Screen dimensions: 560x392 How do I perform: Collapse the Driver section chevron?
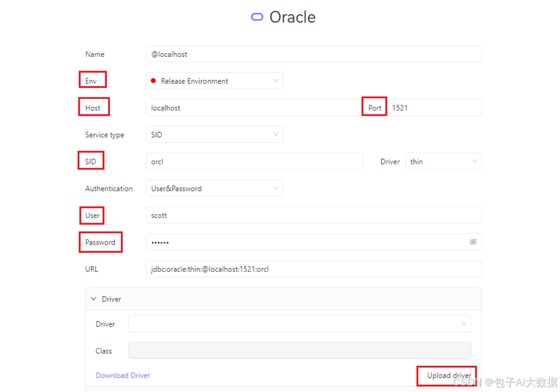[x=94, y=299]
